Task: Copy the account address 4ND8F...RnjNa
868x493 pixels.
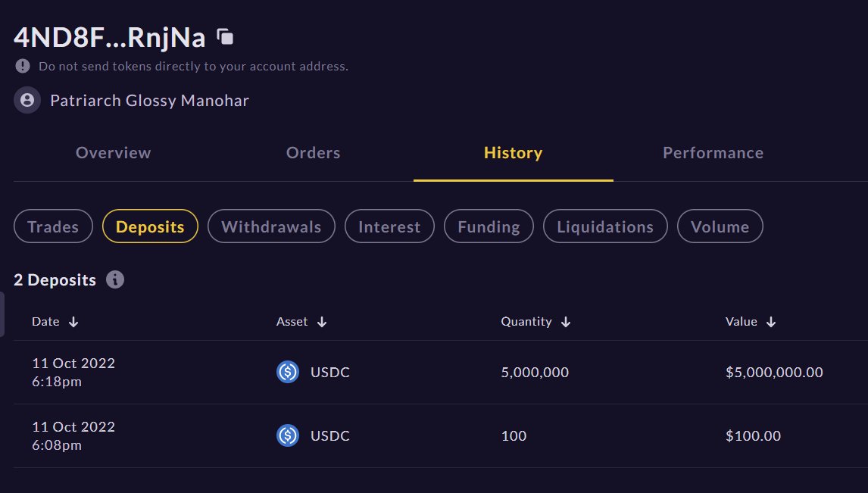Action: (x=225, y=36)
